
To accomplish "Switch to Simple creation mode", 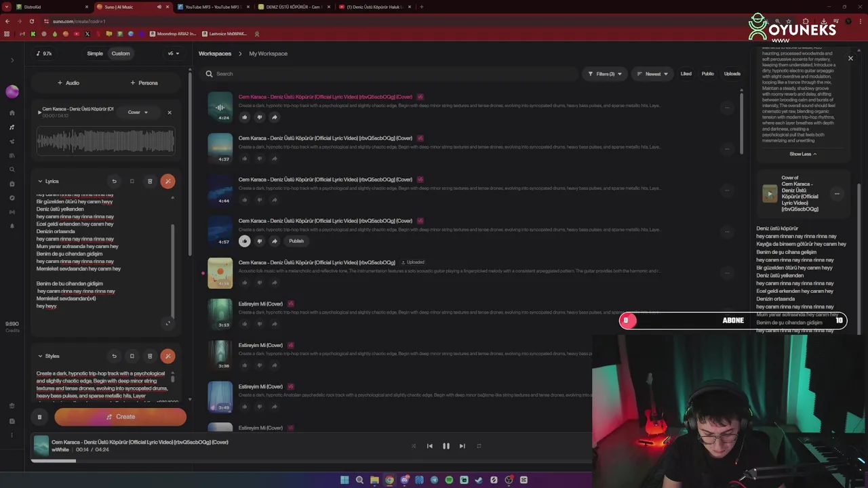I will click(x=95, y=54).
